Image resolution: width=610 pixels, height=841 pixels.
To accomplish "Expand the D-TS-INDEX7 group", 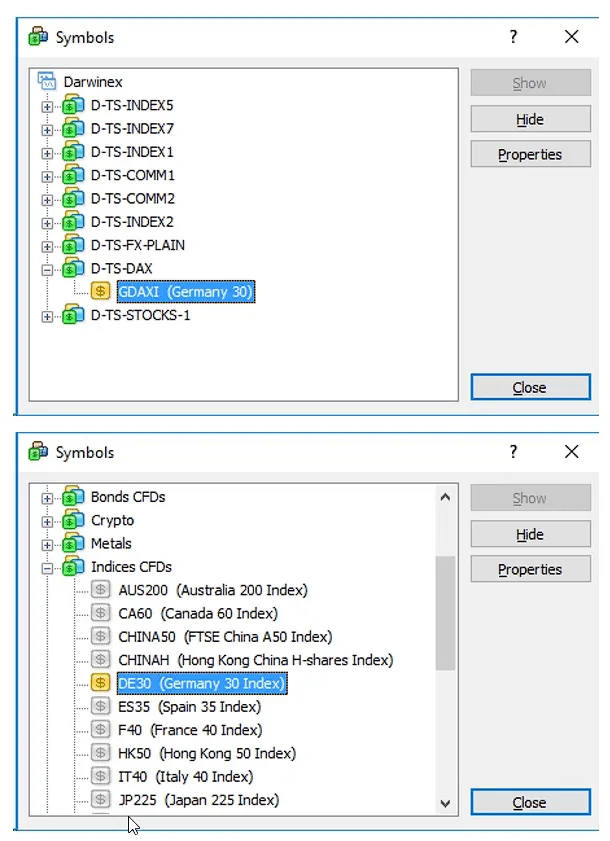I will click(47, 130).
